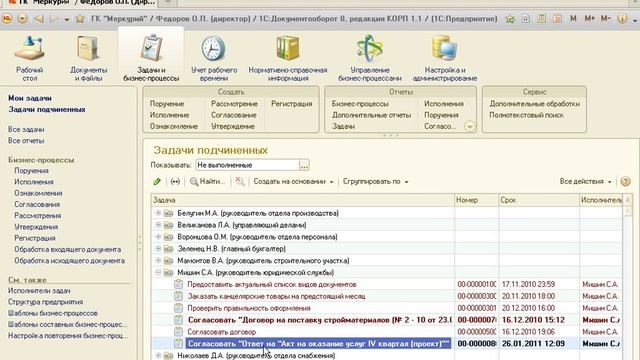
Task: Expand the Зеленец Н.В. group
Action: pyautogui.click(x=158, y=249)
